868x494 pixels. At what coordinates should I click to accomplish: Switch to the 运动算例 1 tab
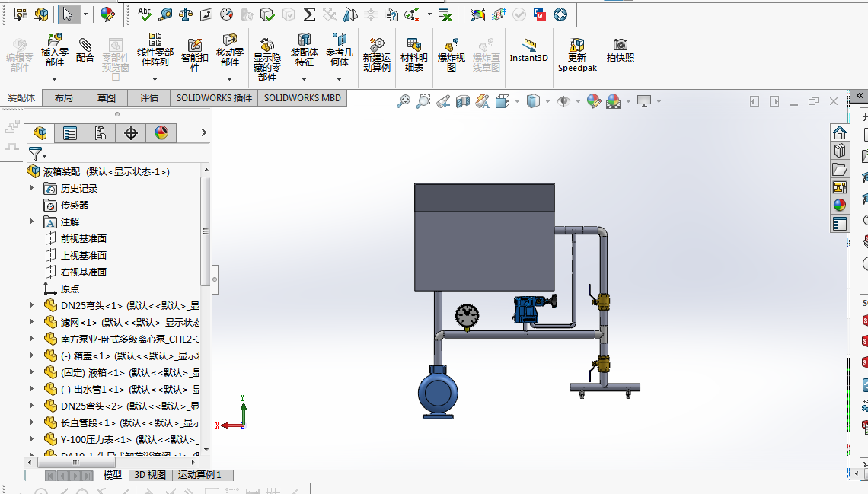(x=199, y=475)
